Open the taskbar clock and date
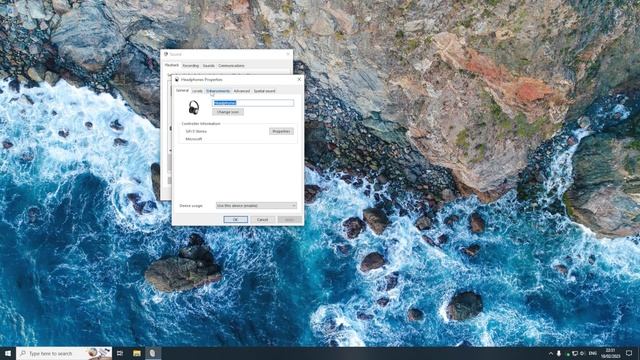640x360 pixels. pos(610,353)
